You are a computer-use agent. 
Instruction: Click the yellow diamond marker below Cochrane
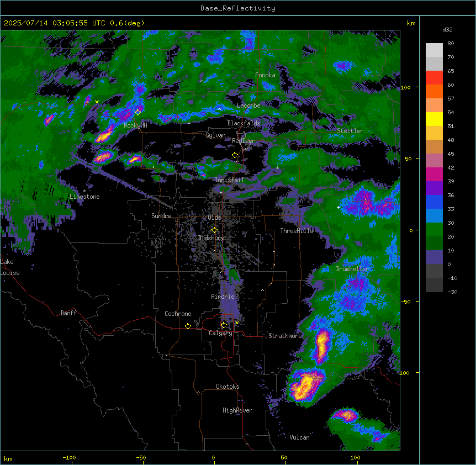[188, 326]
